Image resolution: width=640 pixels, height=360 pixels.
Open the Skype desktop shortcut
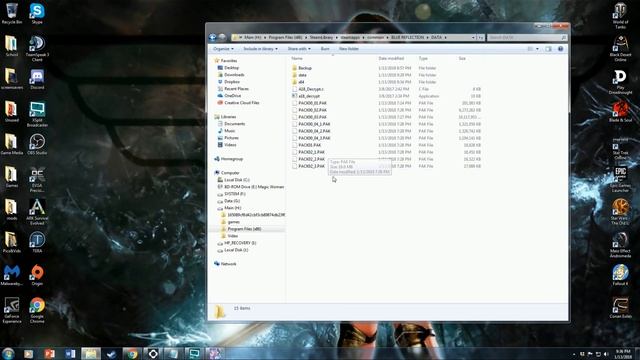[x=37, y=13]
